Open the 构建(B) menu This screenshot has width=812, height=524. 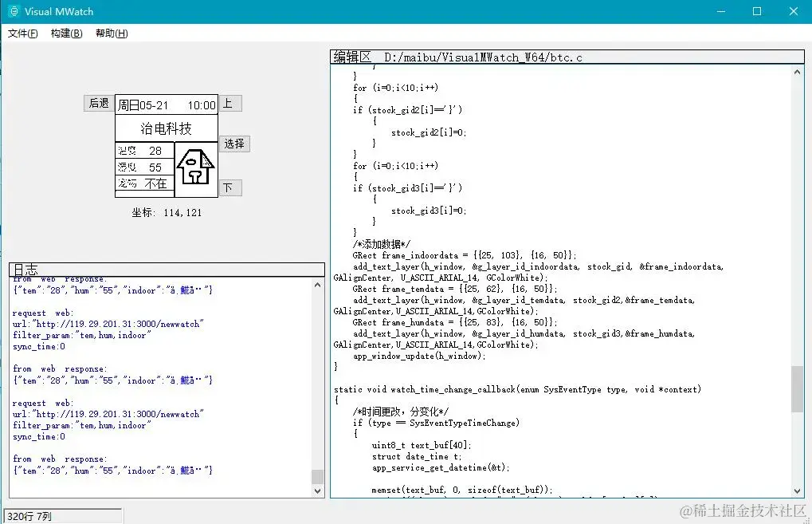tap(66, 33)
